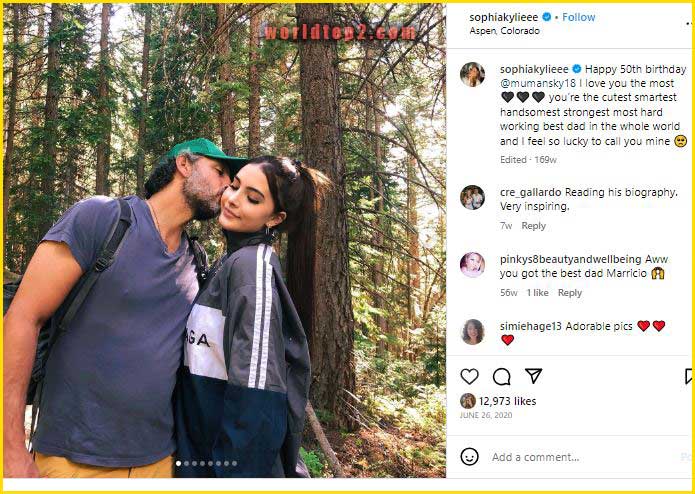Open cre_gallardo's profile avatar
This screenshot has height=494, width=695.
click(x=472, y=197)
